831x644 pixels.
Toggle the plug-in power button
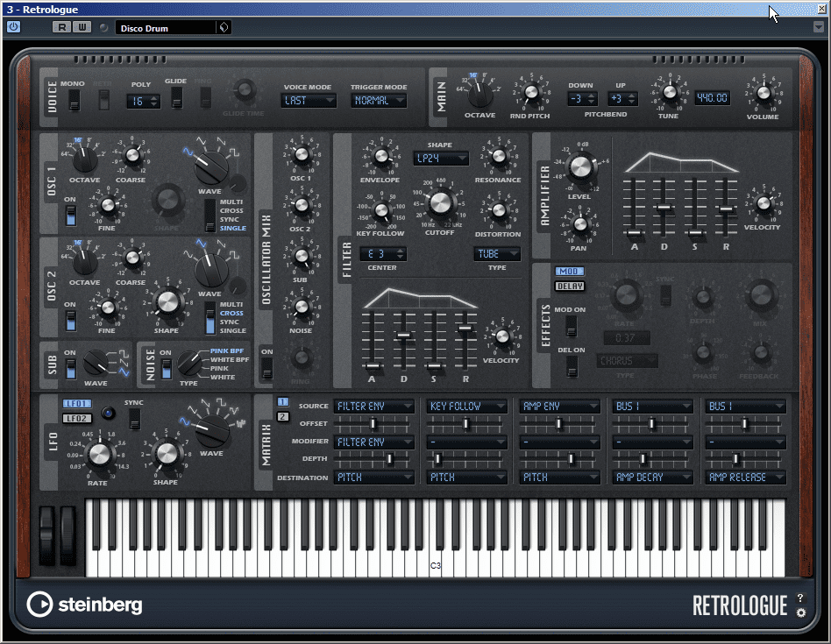coord(13,27)
